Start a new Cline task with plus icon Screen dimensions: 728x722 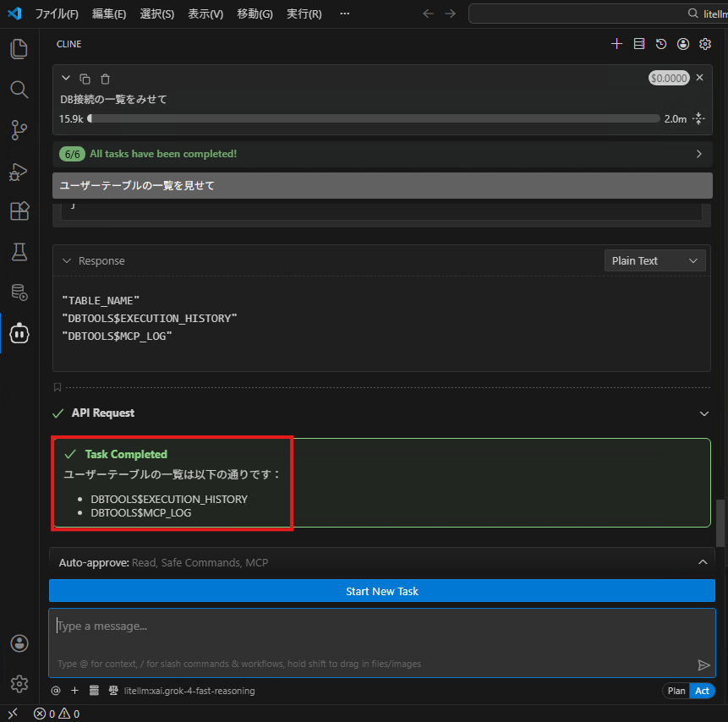click(616, 44)
